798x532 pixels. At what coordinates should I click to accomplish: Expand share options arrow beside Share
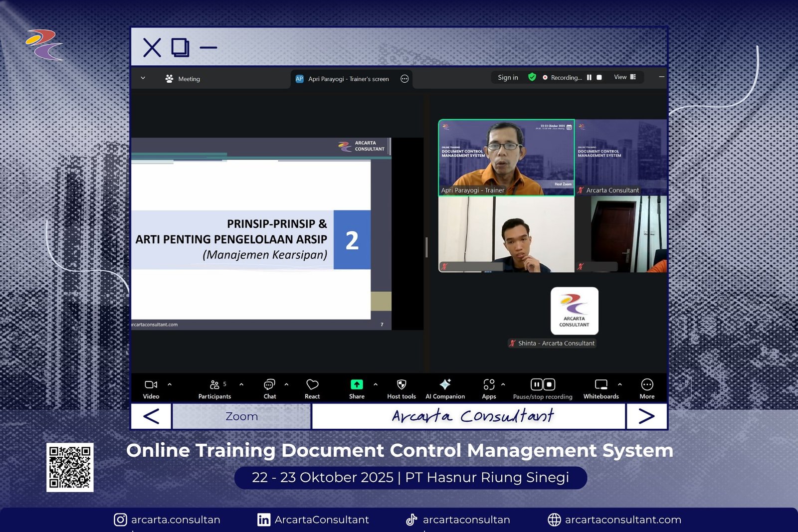click(x=376, y=384)
